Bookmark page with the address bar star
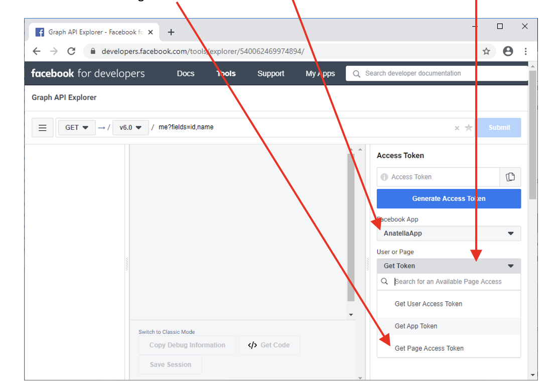 click(x=486, y=51)
